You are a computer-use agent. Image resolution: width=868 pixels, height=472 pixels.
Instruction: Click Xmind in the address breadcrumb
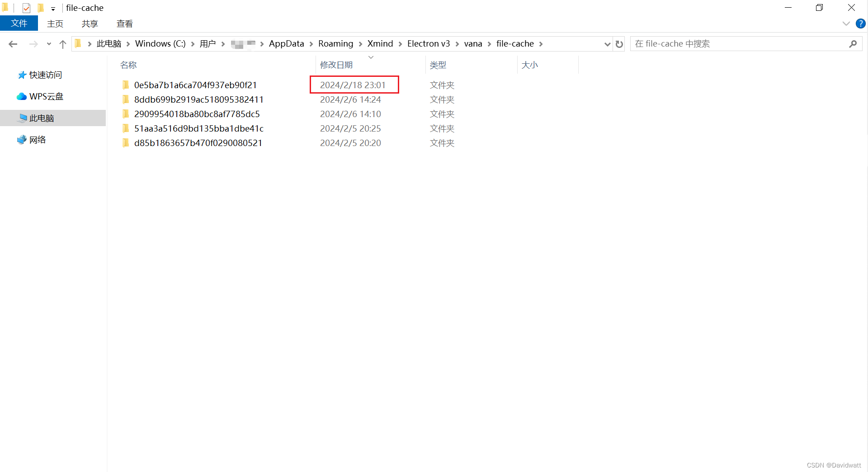tap(380, 44)
